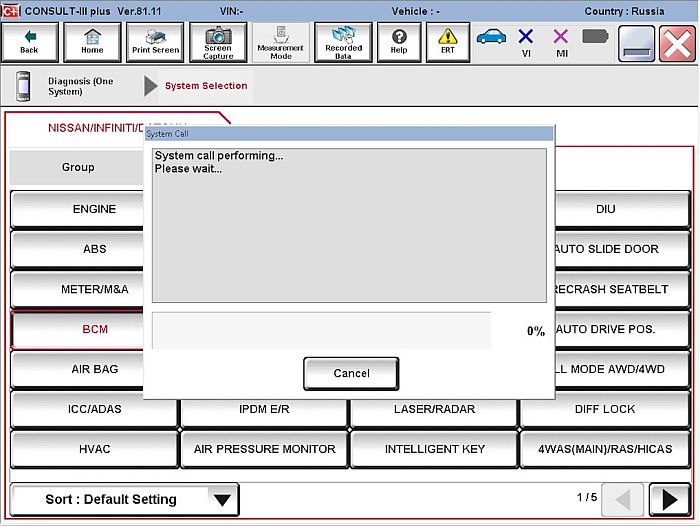Click the System Selection breadcrumb

click(x=206, y=86)
